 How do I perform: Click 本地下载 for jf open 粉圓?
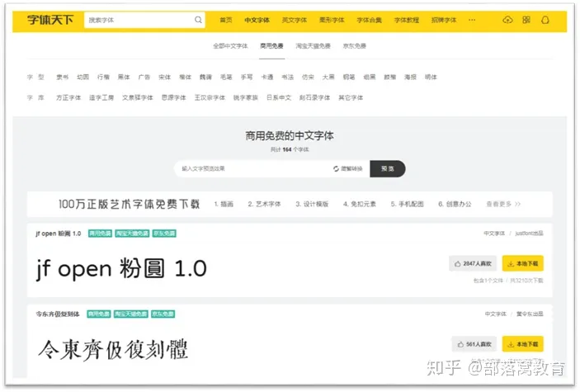pos(523,263)
